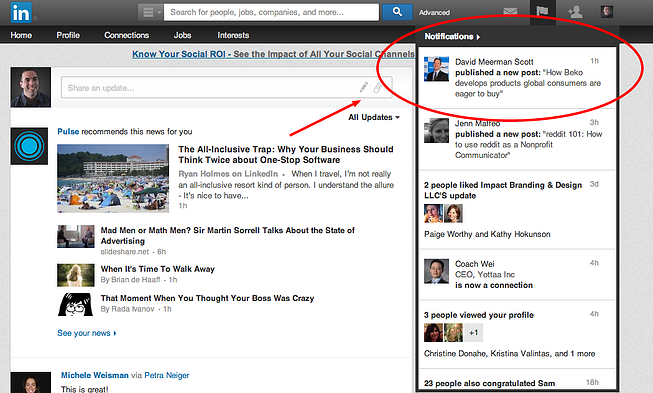Click the blue magnifier search button

coord(397,12)
